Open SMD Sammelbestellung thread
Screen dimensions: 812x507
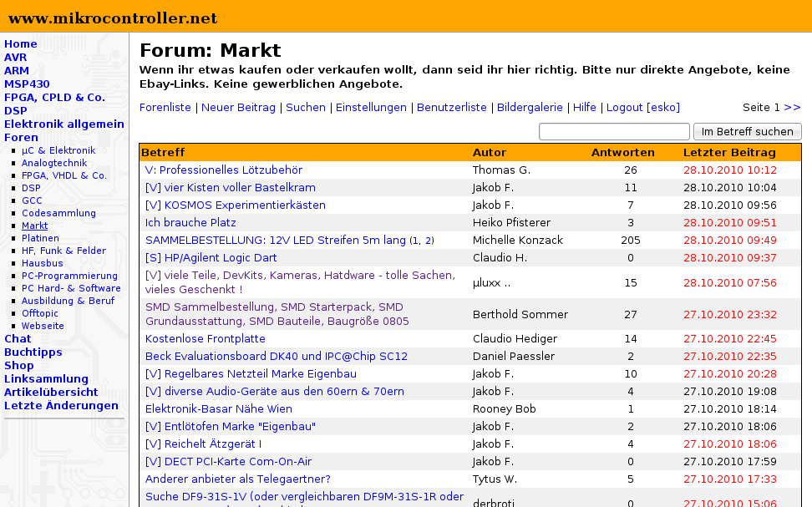click(x=277, y=314)
